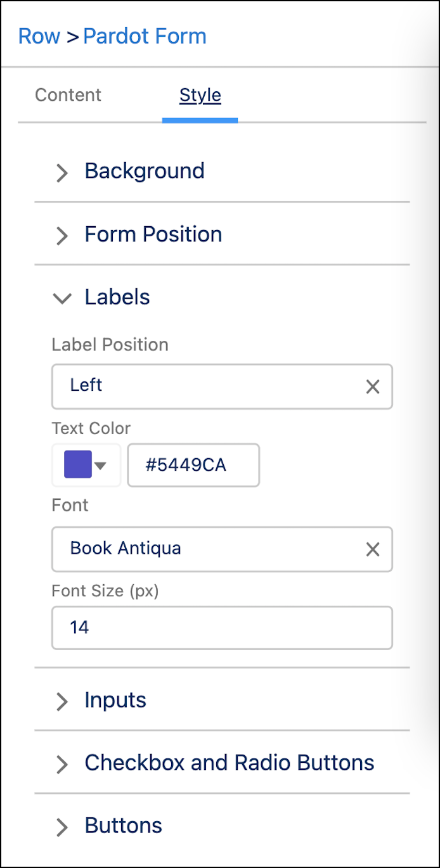Screen dimensions: 440x868
Task: Expand the Background section chevron
Action: click(x=61, y=172)
